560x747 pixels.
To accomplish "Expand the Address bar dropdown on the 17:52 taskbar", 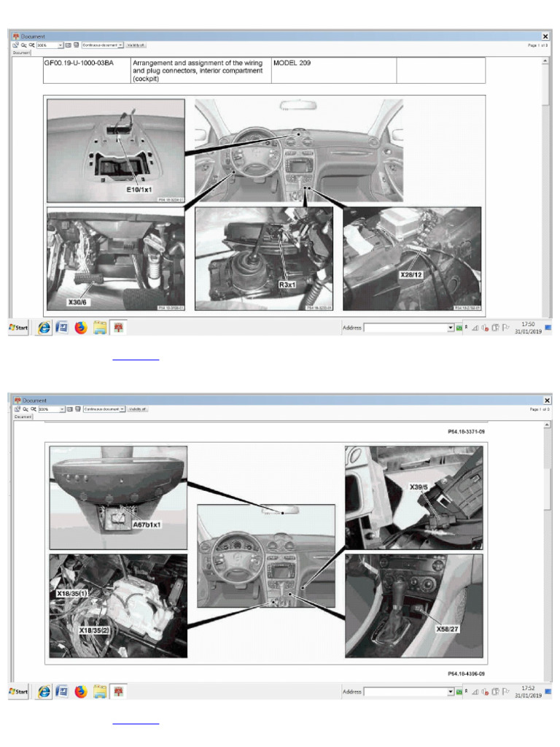I will point(450,692).
